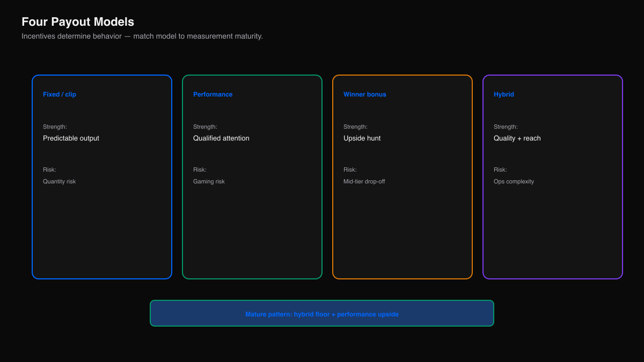This screenshot has width=644, height=362.
Task: Click the Fixed / clip card heading
Action: click(60, 94)
